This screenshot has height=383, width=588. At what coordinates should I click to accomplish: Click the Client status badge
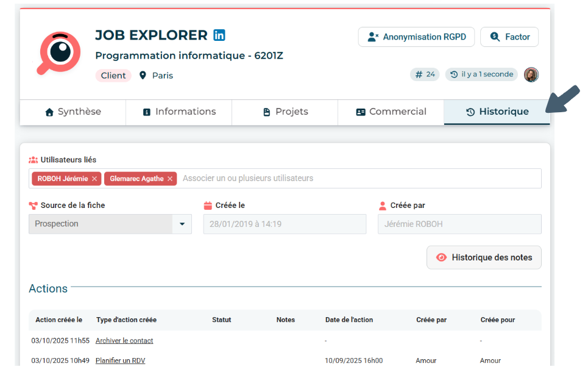113,76
